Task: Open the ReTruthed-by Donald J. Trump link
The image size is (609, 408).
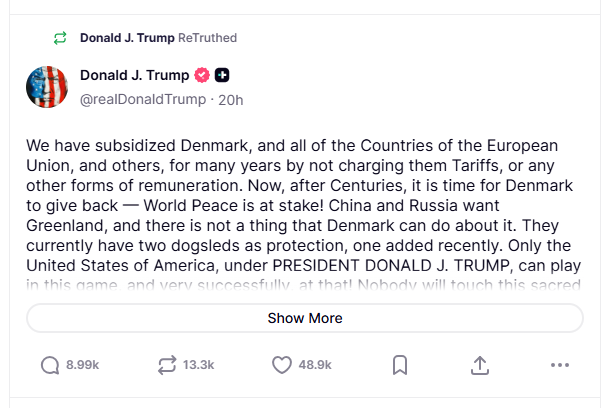Action: tap(127, 38)
